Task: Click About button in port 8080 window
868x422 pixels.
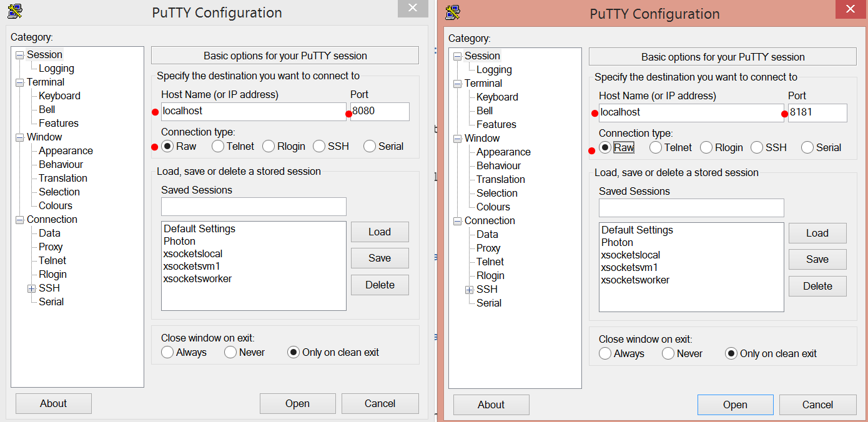Action: click(x=54, y=403)
